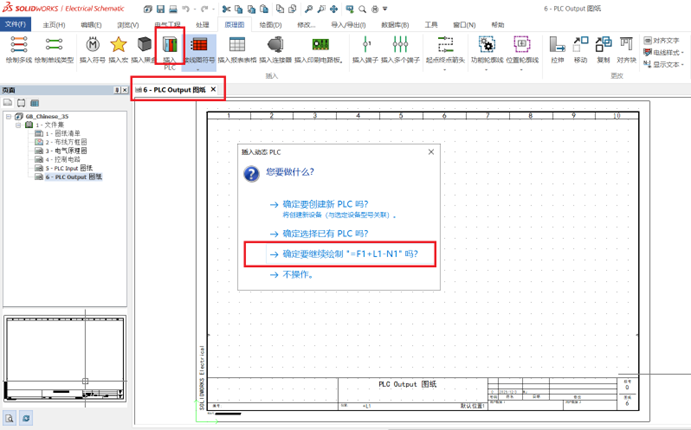Image resolution: width=691 pixels, height=430 pixels.
Task: Collapse the 1 - 文件集 tree node
Action: (18, 125)
